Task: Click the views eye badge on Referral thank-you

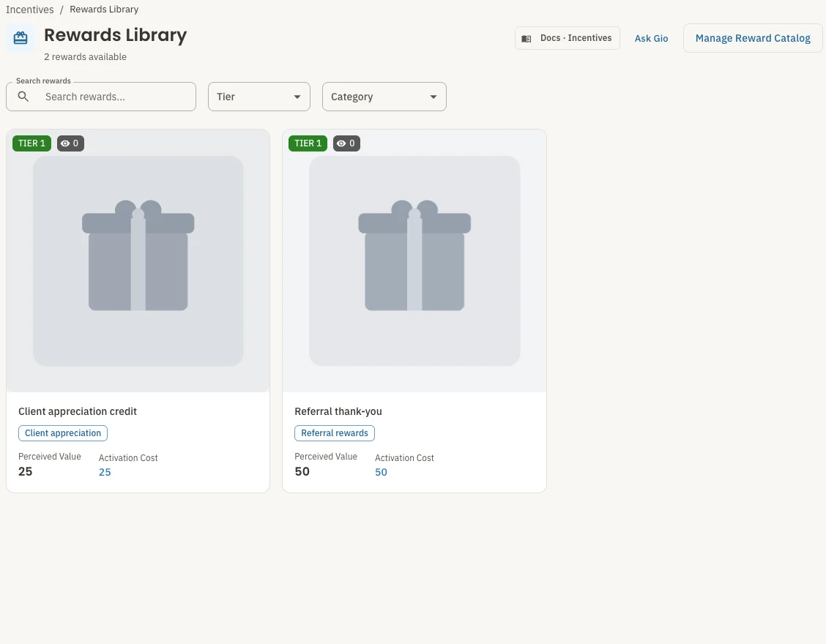Action: coord(346,143)
